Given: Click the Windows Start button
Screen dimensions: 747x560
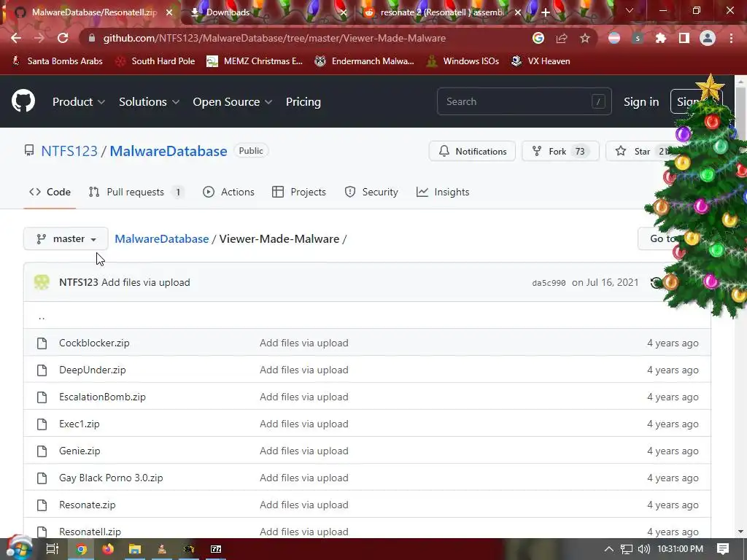Looking at the screenshot, I should [20, 548].
